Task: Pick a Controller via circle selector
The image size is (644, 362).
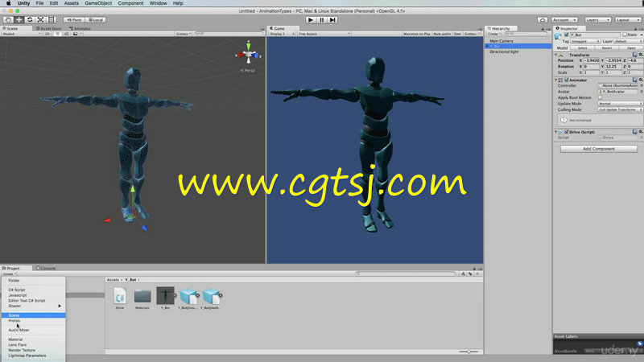Action: click(641, 86)
